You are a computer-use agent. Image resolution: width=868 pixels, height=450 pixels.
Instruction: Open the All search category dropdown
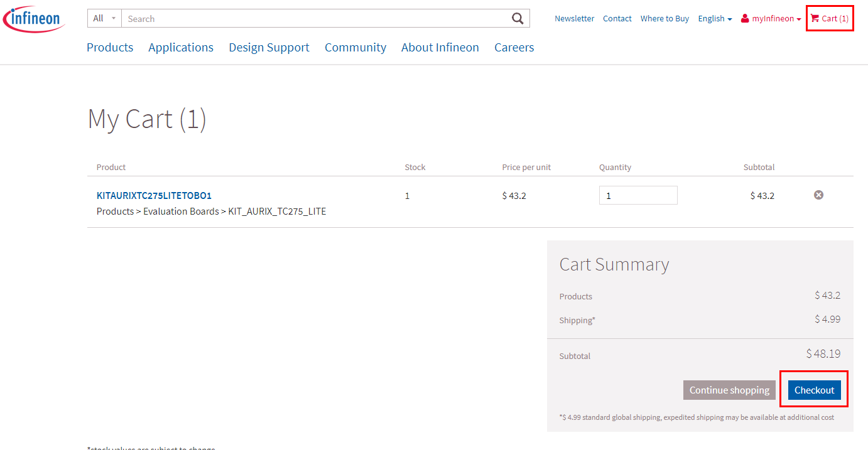pos(104,18)
